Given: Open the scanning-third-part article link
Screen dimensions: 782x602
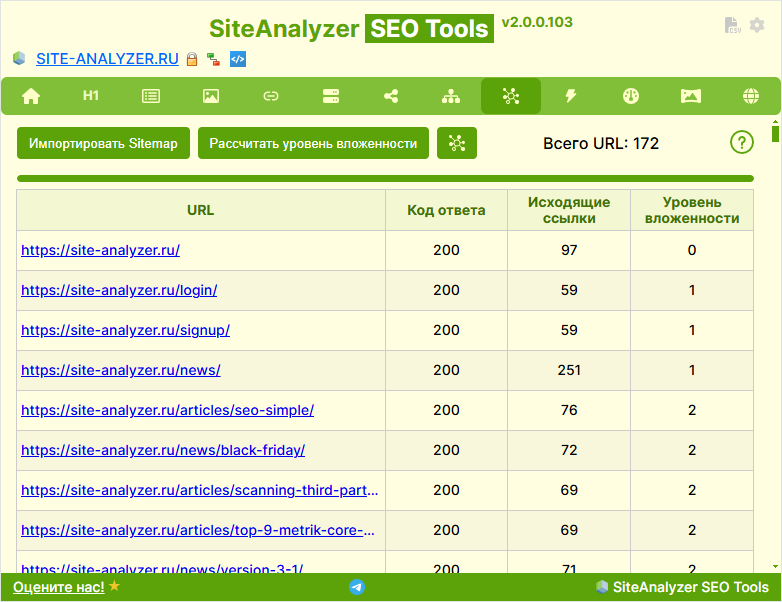Looking at the screenshot, I should coord(199,490).
